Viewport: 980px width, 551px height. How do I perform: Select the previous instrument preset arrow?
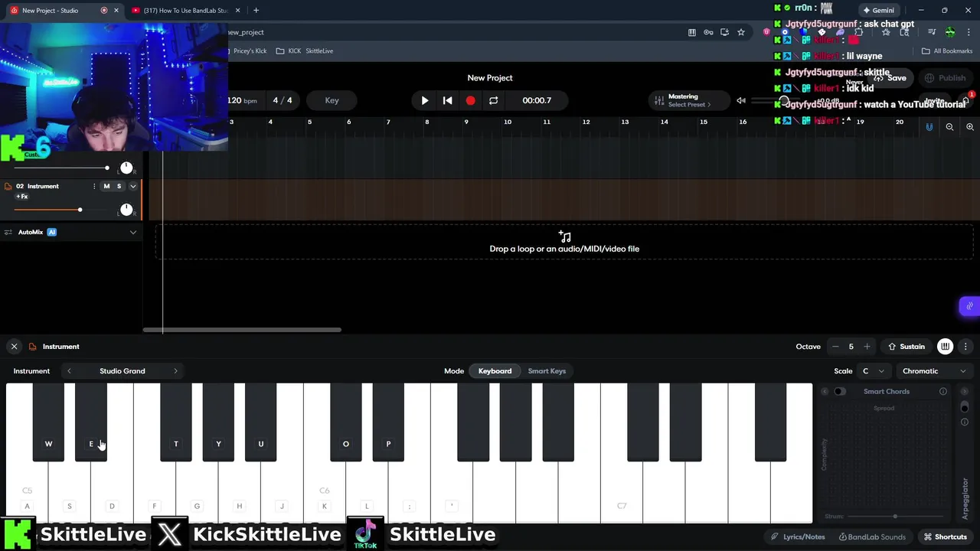(x=69, y=371)
